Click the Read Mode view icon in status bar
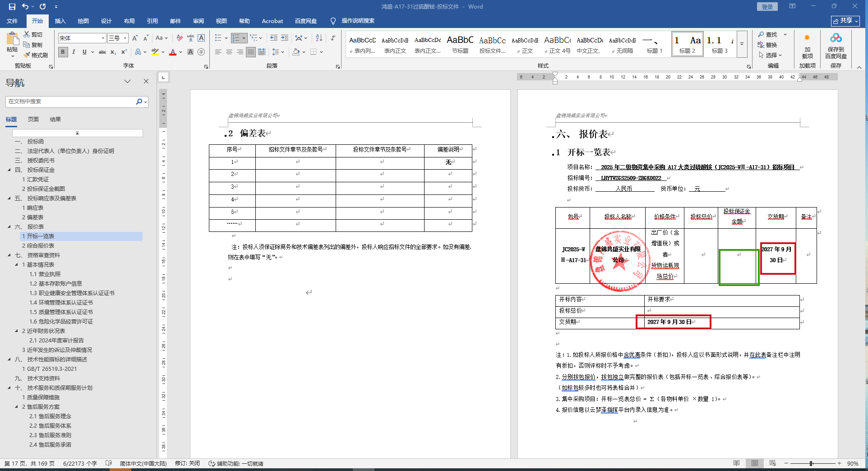This screenshot has width=868, height=471. click(737, 463)
